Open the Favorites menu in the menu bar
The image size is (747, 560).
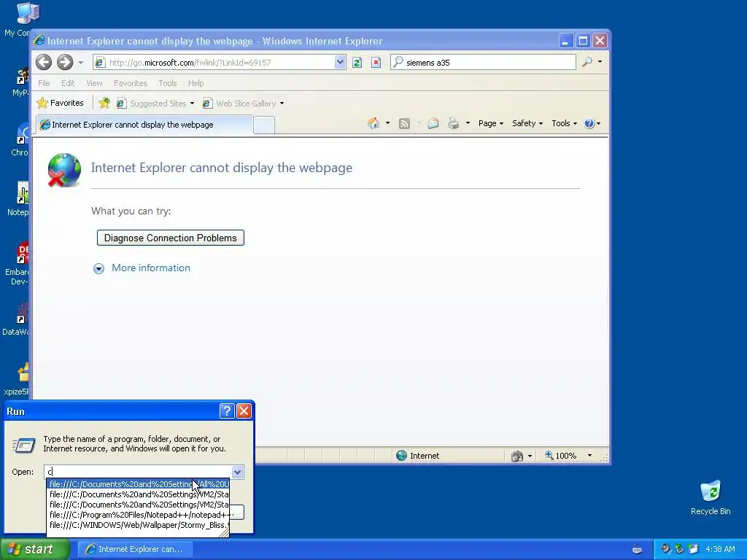[130, 83]
